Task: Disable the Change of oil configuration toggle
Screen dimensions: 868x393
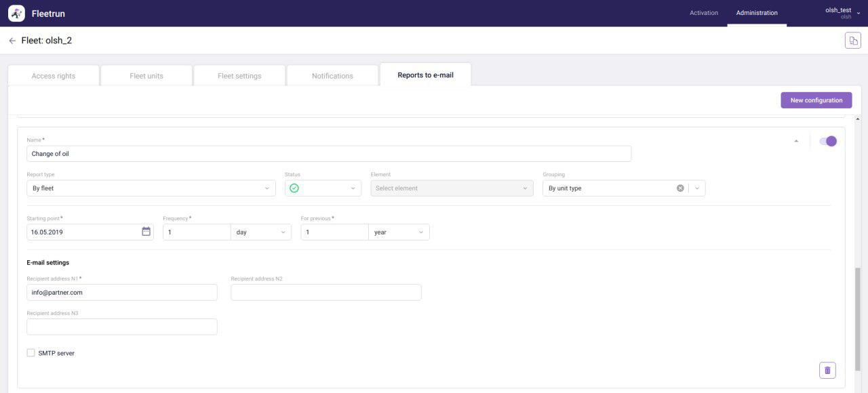Action: point(828,141)
